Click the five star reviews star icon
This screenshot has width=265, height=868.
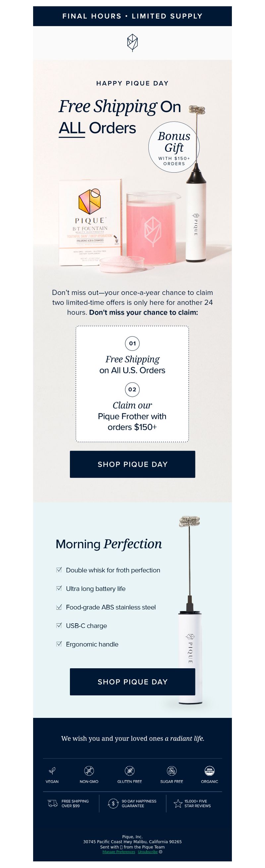pyautogui.click(x=178, y=804)
